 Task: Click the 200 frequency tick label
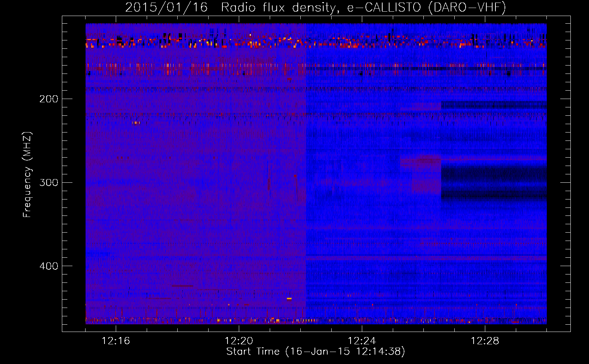tap(49, 99)
